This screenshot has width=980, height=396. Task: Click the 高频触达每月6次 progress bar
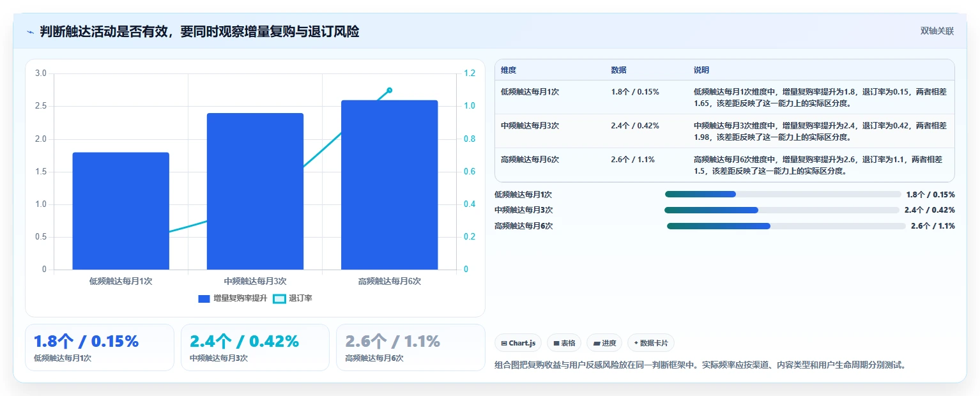pos(786,226)
